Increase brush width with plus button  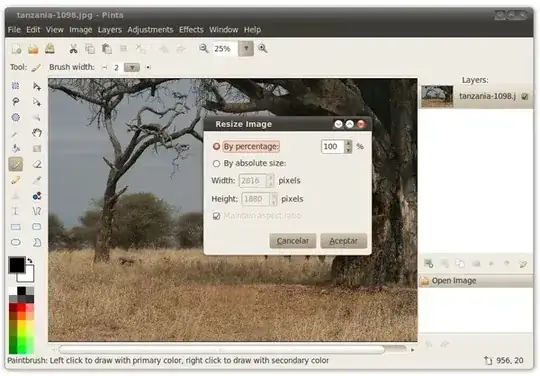point(148,67)
